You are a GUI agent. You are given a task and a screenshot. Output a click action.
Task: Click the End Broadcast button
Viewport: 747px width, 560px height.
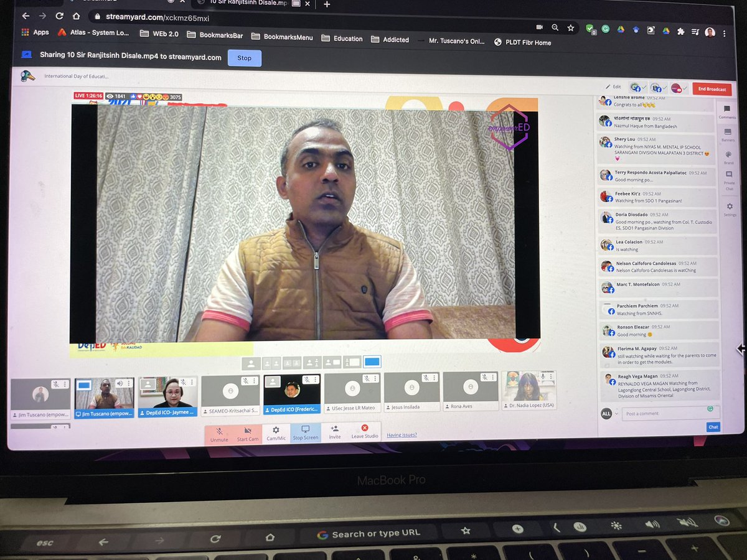712,89
